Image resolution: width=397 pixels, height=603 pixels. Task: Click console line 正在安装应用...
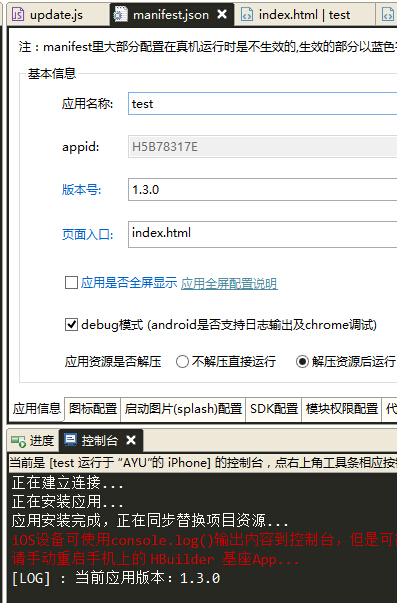(x=68, y=502)
